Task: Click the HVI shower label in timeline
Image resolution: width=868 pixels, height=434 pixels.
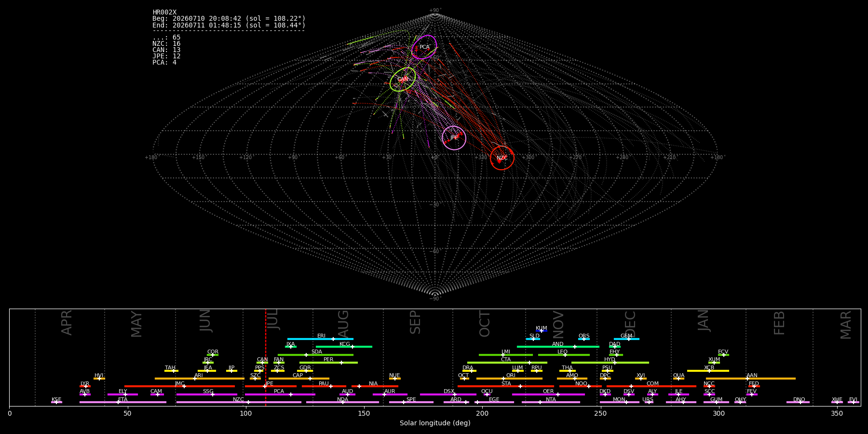Action: point(99,375)
